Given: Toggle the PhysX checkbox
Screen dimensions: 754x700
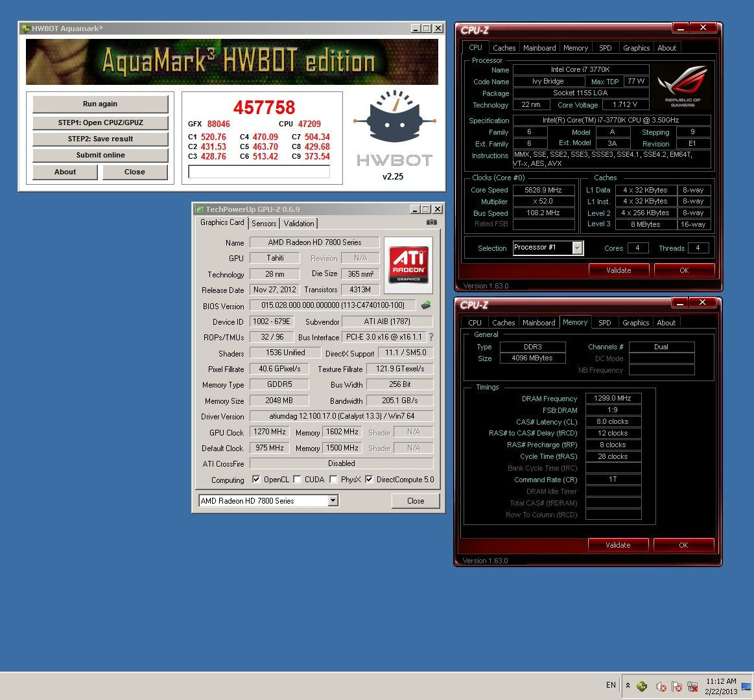Looking at the screenshot, I should pyautogui.click(x=333, y=480).
